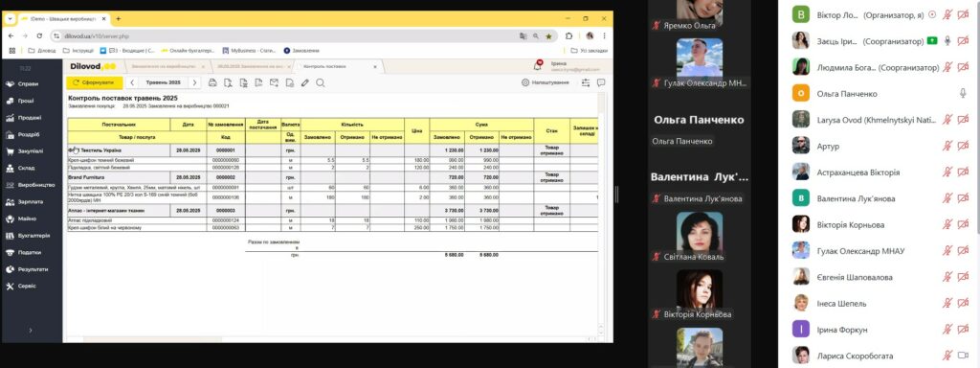Click the email report envelope icon

pos(274,82)
